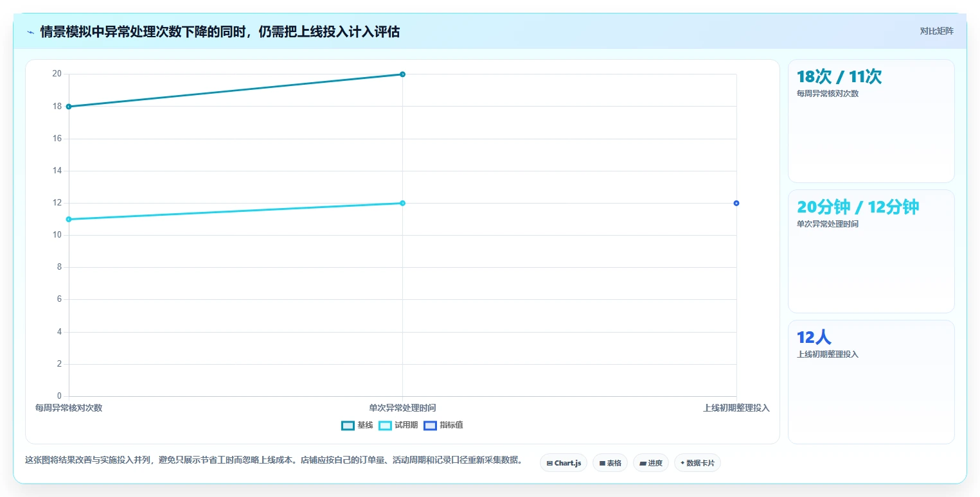Select the 进度 tag chip

pos(651,463)
